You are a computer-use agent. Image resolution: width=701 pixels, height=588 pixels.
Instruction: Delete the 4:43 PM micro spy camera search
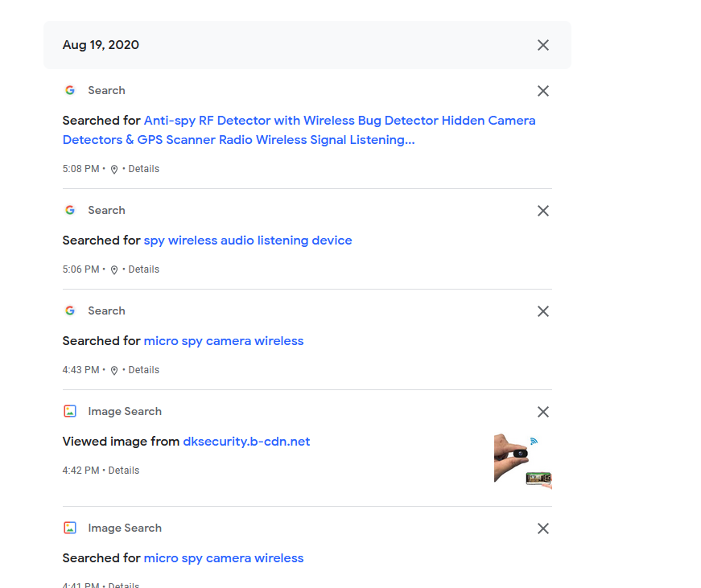(543, 311)
